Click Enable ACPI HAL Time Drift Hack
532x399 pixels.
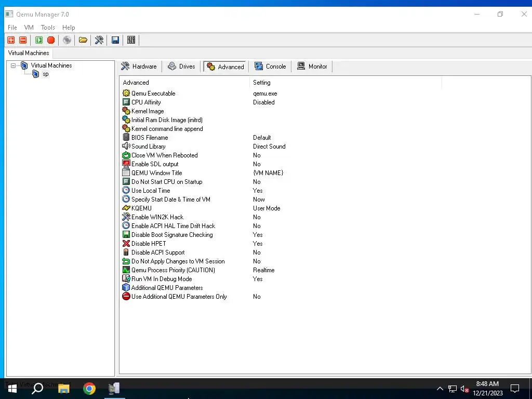173,225
